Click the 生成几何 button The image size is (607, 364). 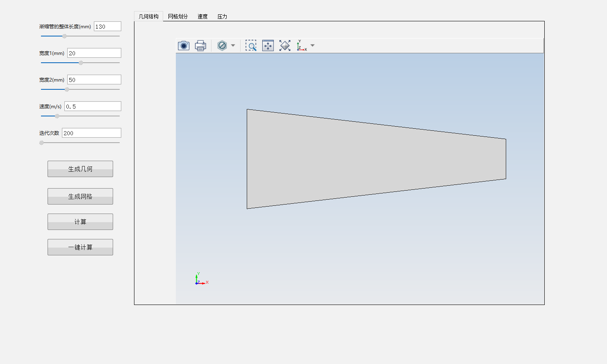tap(80, 169)
